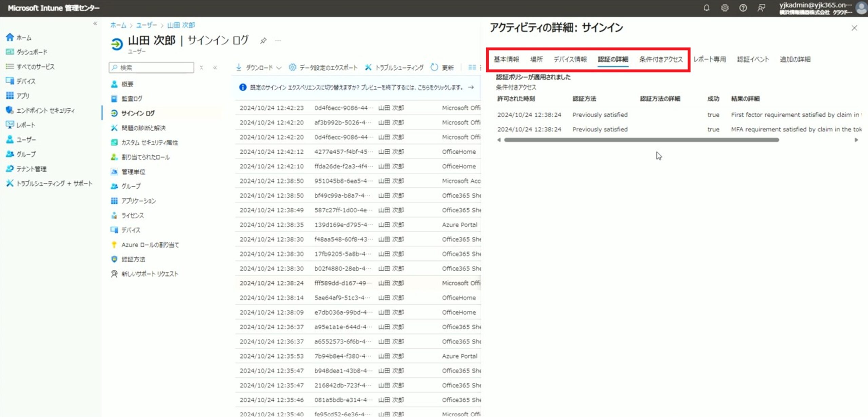Click the horizontal scrollbar in details table

[641, 140]
